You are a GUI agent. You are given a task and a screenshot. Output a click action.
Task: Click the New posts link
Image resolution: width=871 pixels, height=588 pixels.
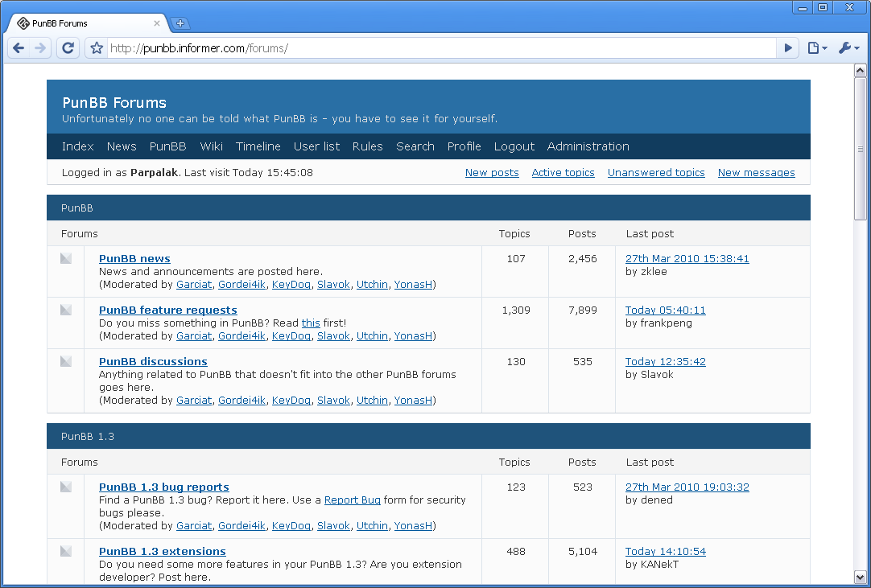tap(492, 173)
